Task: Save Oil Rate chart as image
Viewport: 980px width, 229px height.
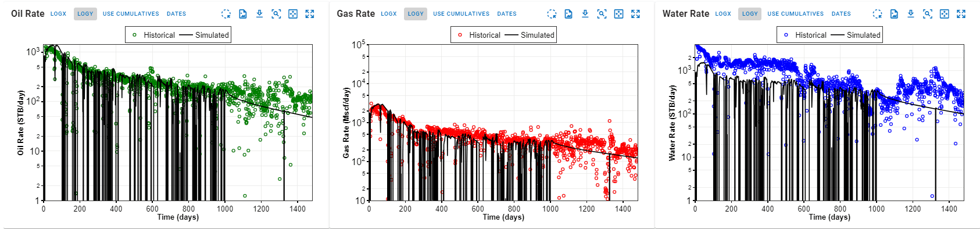Action: tap(243, 13)
